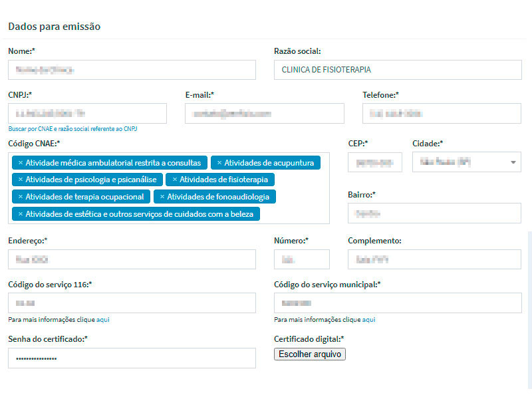The image size is (532, 399).
Task: Focus the Razão social field
Action: tap(398, 70)
